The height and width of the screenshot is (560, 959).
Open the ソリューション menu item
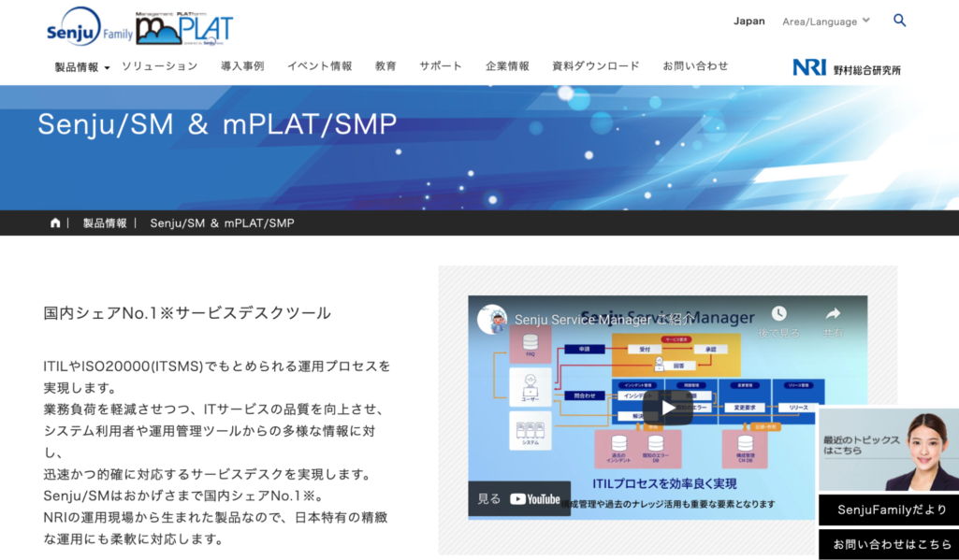[159, 66]
